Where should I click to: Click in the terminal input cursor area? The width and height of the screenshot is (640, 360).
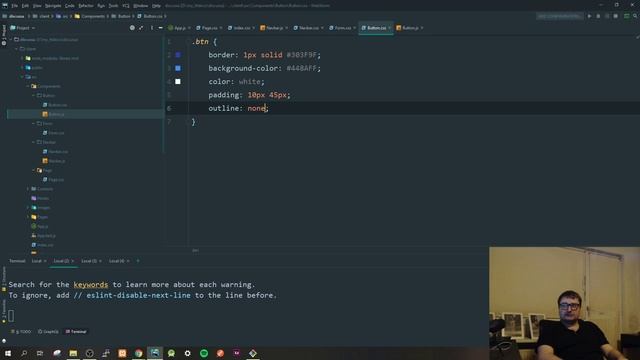pyautogui.click(x=11, y=316)
